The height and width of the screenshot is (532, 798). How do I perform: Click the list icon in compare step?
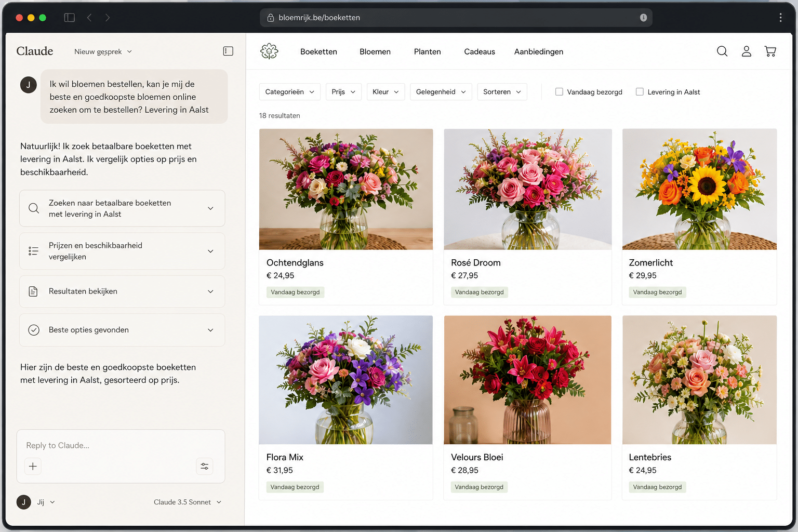[x=34, y=251]
